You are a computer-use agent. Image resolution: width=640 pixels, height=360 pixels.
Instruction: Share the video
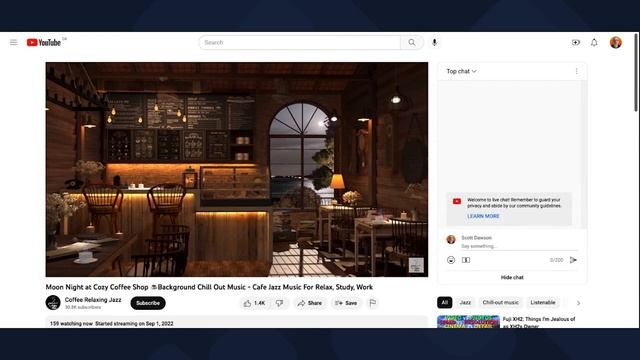tap(310, 303)
